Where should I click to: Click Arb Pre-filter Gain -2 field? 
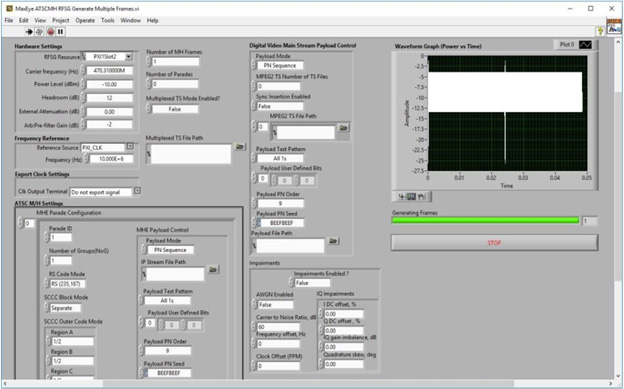click(x=109, y=125)
